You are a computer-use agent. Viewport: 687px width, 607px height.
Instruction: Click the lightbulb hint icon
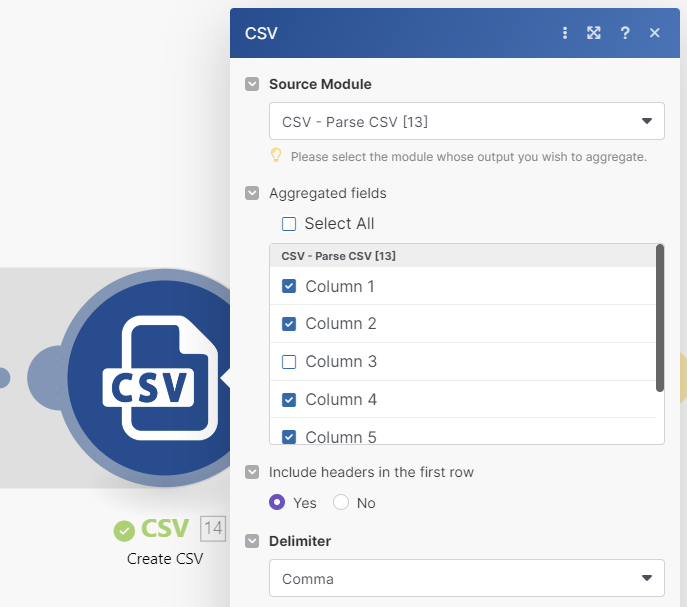coord(277,156)
